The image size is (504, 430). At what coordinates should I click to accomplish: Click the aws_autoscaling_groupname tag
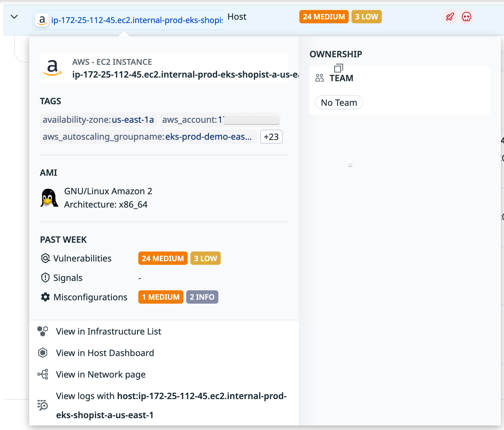coord(147,137)
